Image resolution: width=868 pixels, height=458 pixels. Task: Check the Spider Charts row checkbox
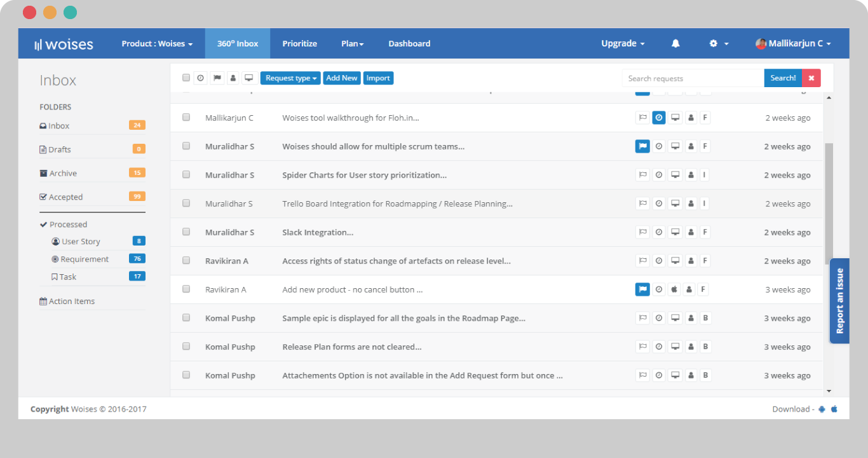[x=186, y=174]
